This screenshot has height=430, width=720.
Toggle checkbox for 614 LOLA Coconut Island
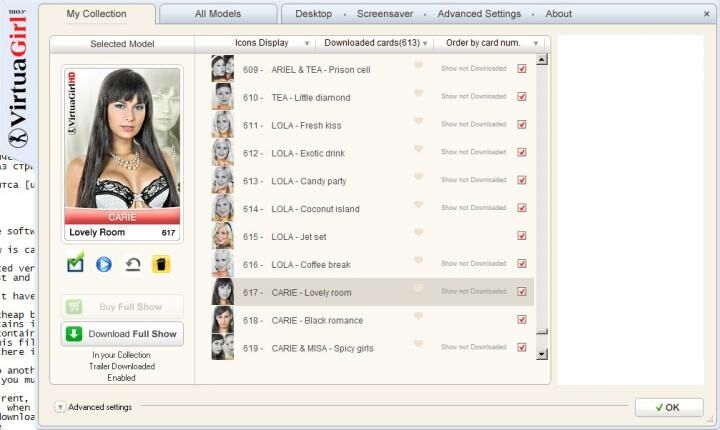coord(522,208)
